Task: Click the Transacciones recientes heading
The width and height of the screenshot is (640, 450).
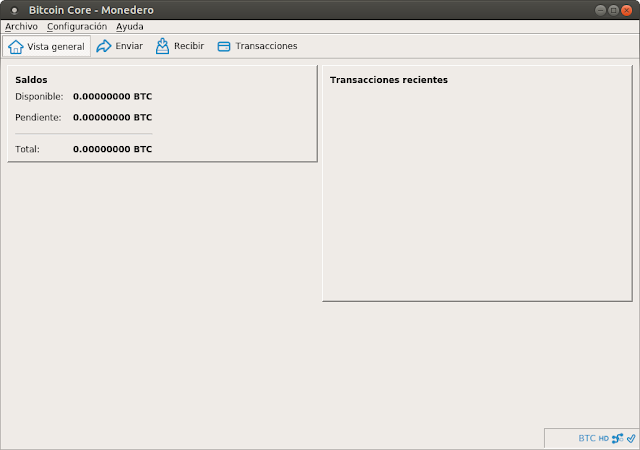Action: [389, 80]
